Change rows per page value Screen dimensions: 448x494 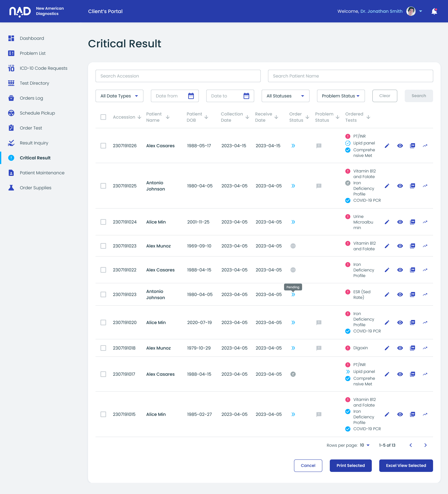click(x=364, y=445)
